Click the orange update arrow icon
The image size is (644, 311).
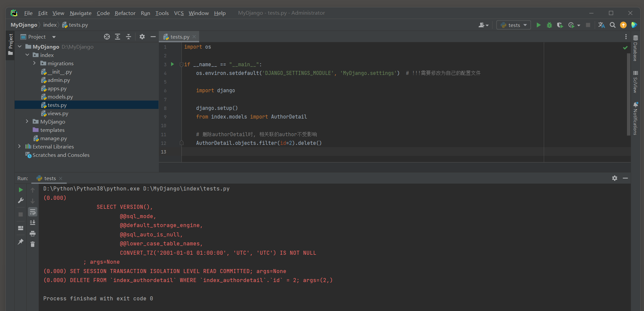[623, 25]
